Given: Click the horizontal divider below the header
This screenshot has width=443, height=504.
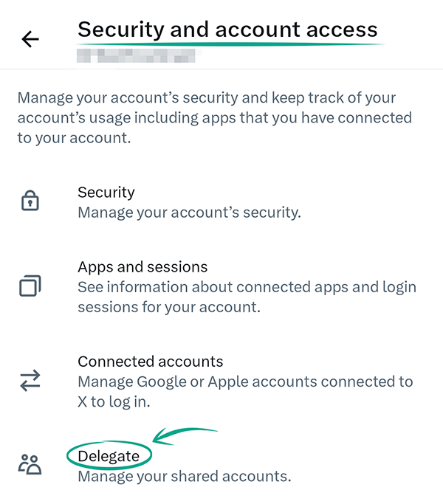Looking at the screenshot, I should [221, 69].
